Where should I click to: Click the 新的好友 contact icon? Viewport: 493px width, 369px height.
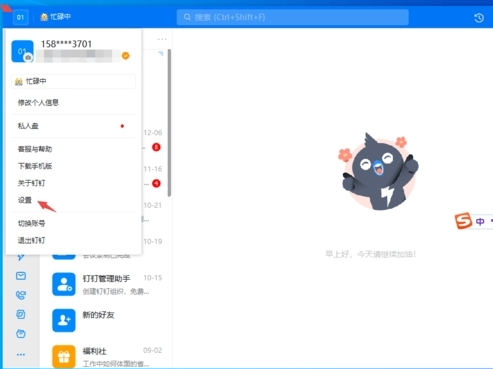click(x=64, y=320)
